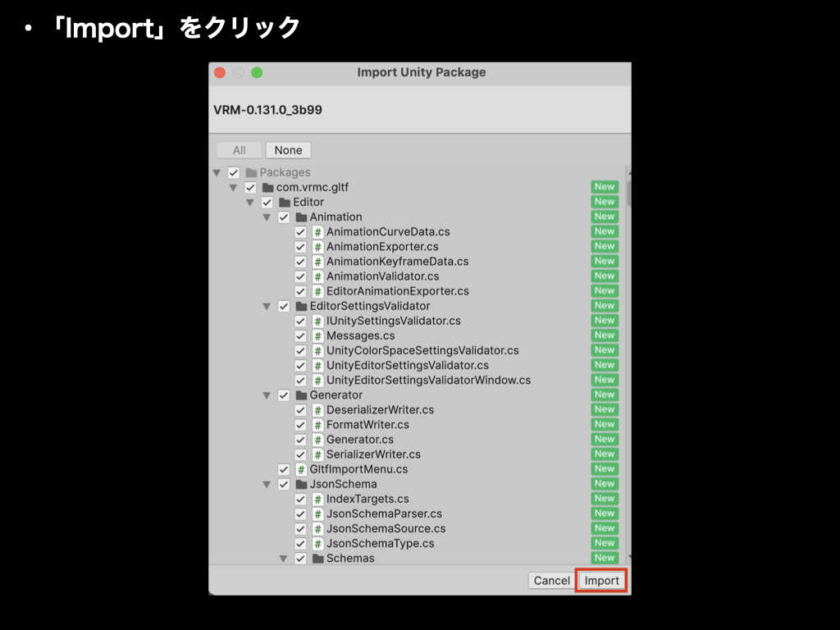Uncheck AnimationExporter.cs checkbox

tap(300, 247)
